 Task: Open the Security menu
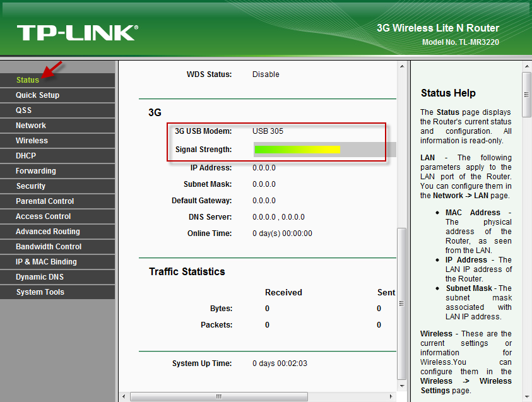tap(57, 186)
